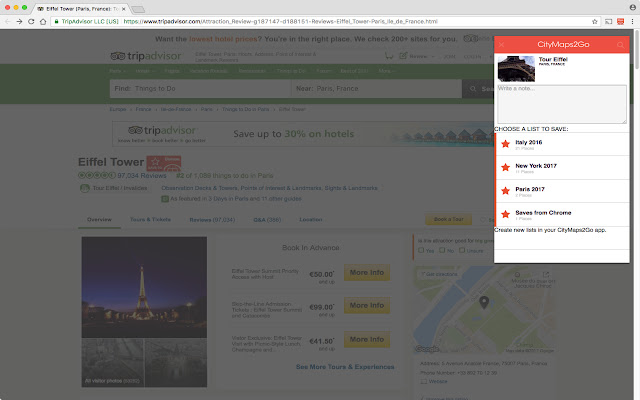Click More Info for the €99.00 tour

367,305
